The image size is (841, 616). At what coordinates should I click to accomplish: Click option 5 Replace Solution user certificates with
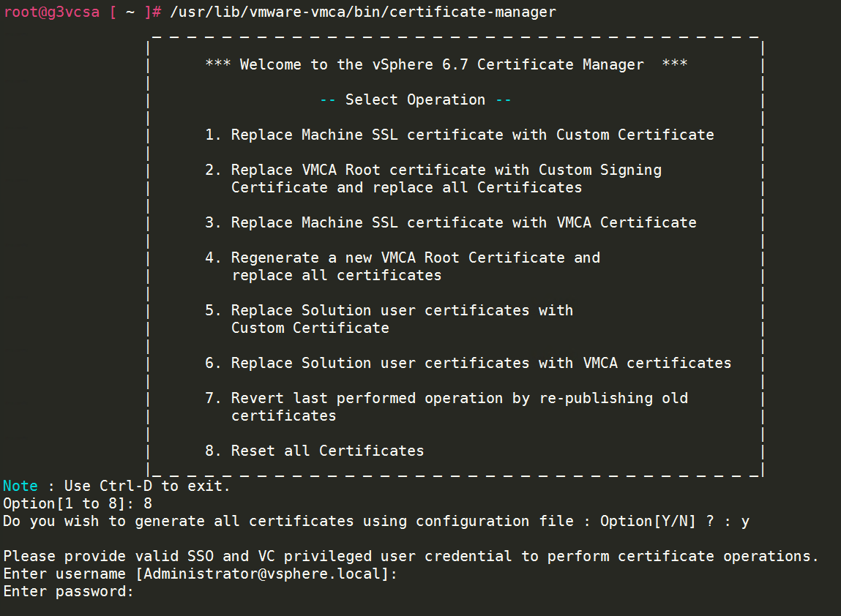(x=389, y=310)
